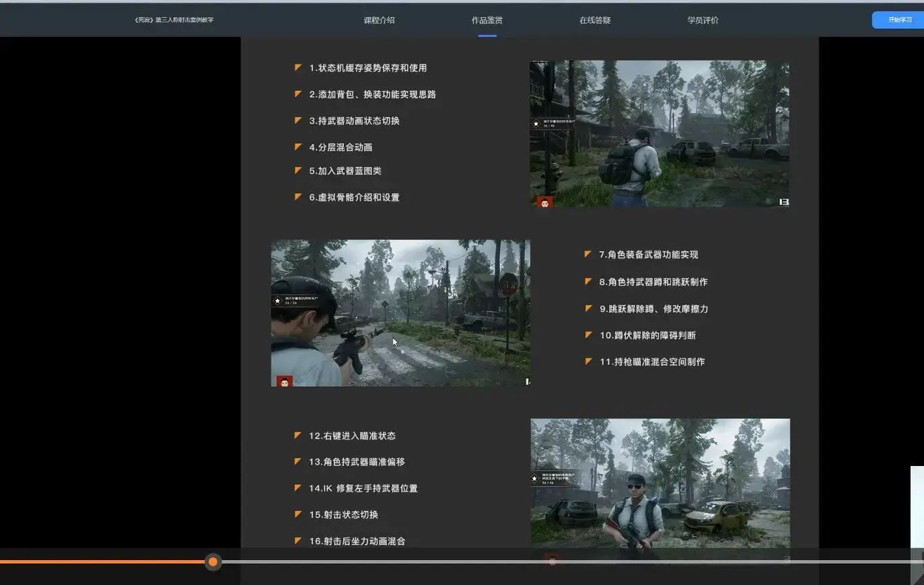Click the active 作品鉴赏 tab
924x585 pixels.
pos(487,20)
